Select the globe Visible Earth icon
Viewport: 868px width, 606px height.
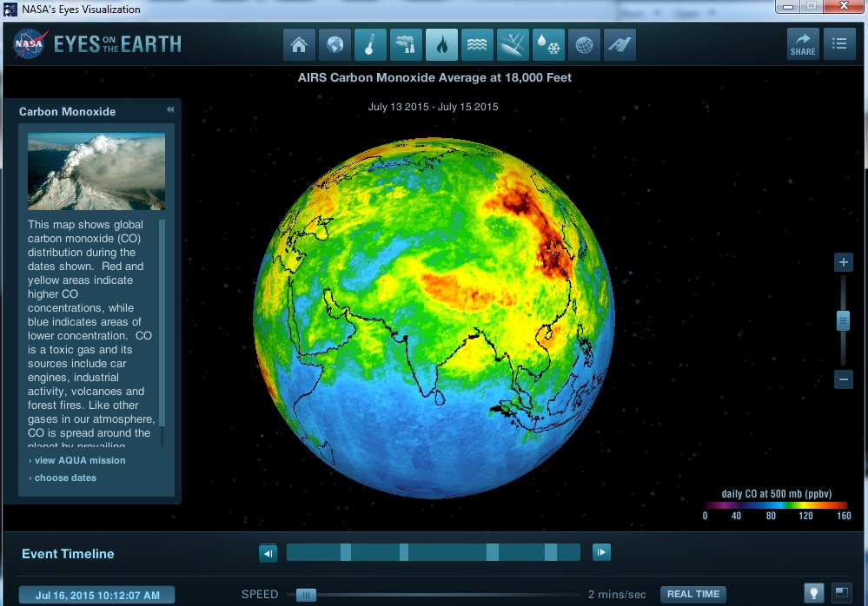(335, 44)
